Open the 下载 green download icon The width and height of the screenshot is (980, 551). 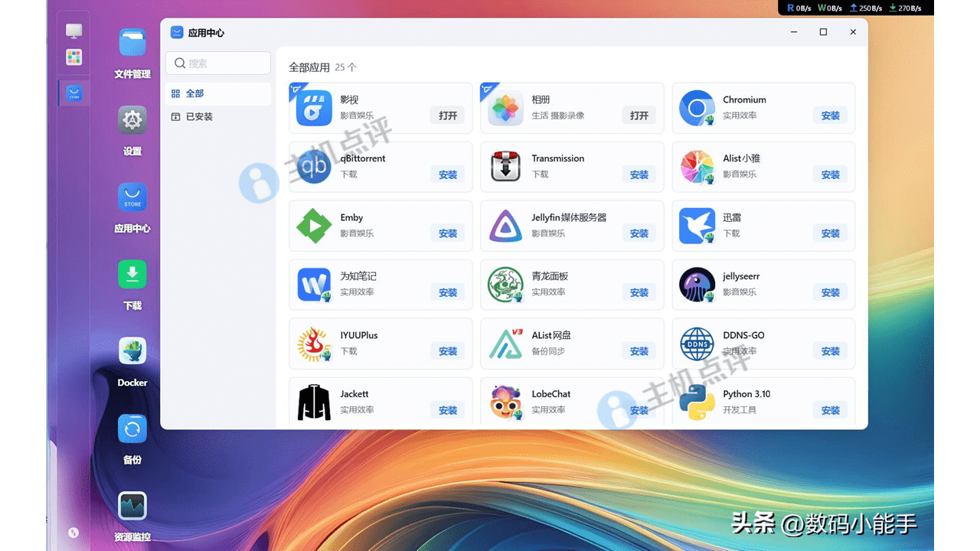[x=132, y=275]
